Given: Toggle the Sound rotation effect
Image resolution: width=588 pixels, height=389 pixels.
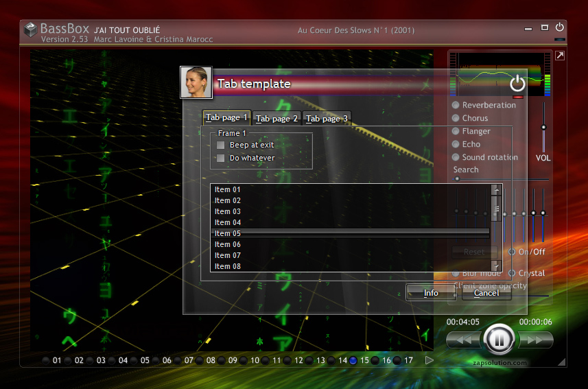Looking at the screenshot, I should [456, 157].
